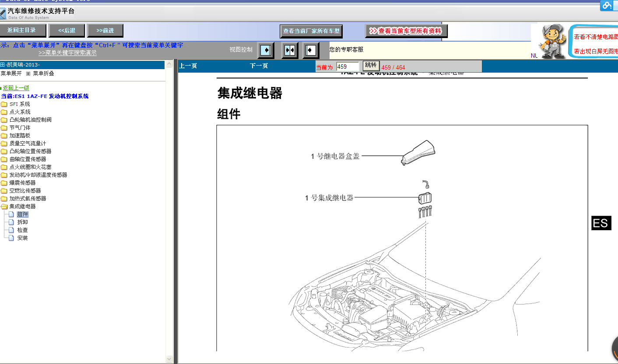
Task: Click 查看当前车型所有资料 button
Action: click(x=406, y=31)
